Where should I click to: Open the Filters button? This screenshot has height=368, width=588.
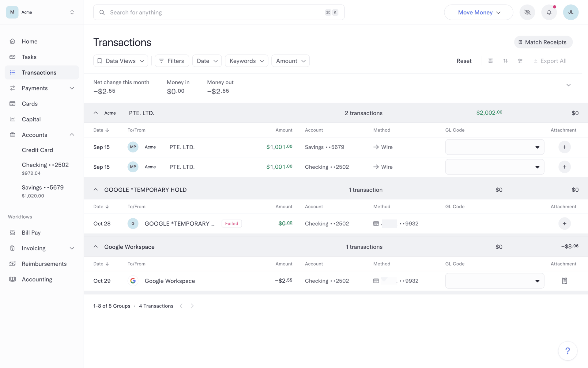[x=172, y=61]
